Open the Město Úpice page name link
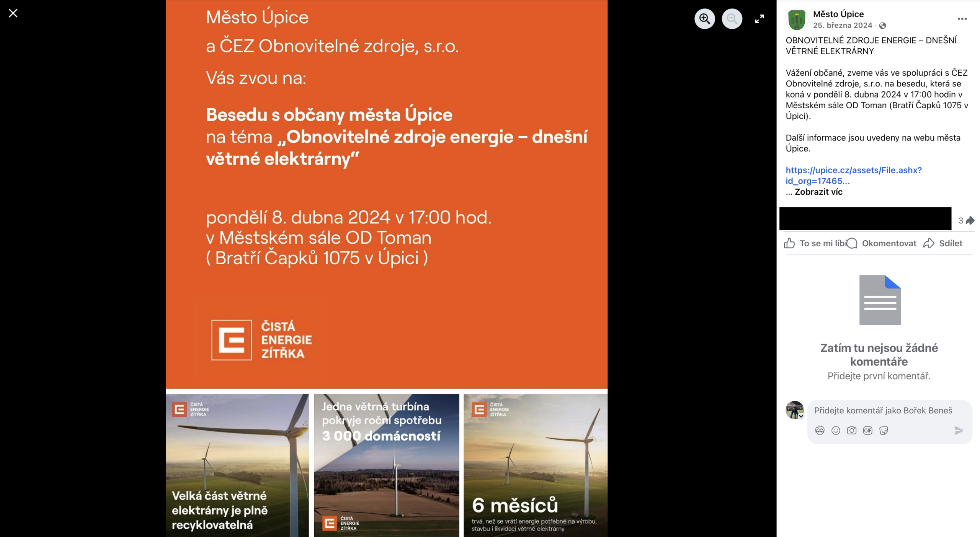This screenshot has width=980, height=537. click(838, 14)
